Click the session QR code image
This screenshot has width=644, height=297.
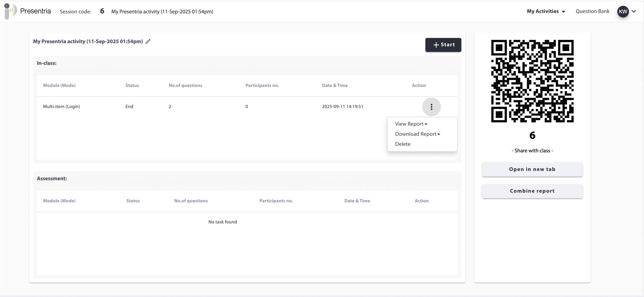532,81
